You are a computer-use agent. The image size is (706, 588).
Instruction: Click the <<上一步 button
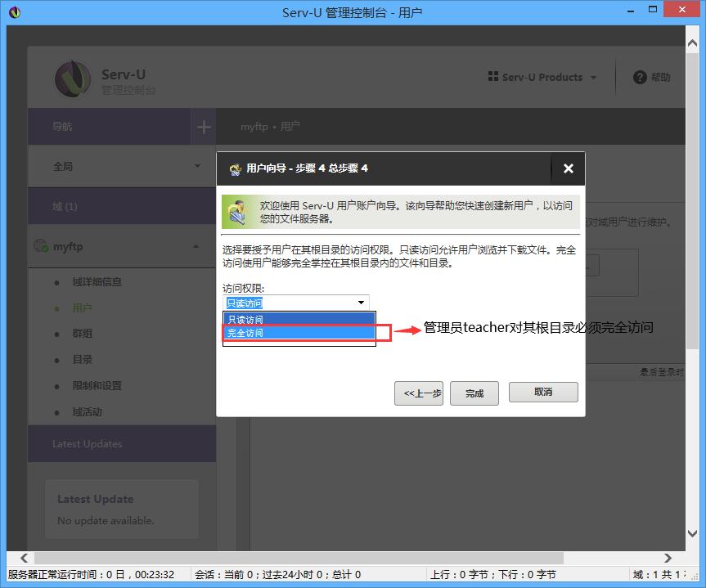419,393
